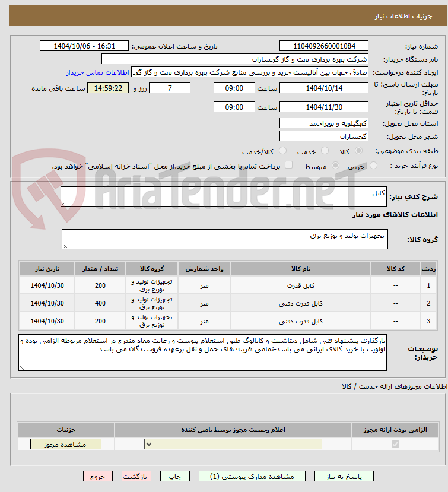
Task: Click the شرح کلی نیاز text area containing کابل
Action: tap(223, 196)
